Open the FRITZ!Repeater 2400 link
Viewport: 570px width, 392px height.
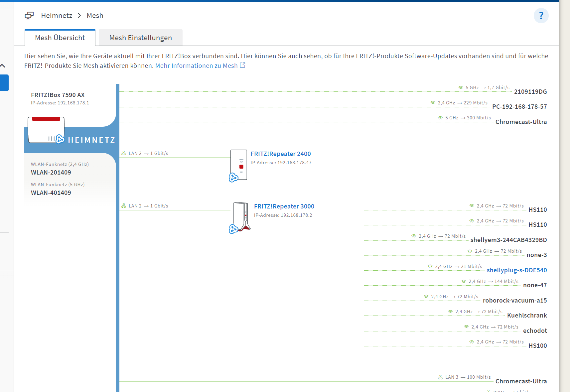pos(281,154)
